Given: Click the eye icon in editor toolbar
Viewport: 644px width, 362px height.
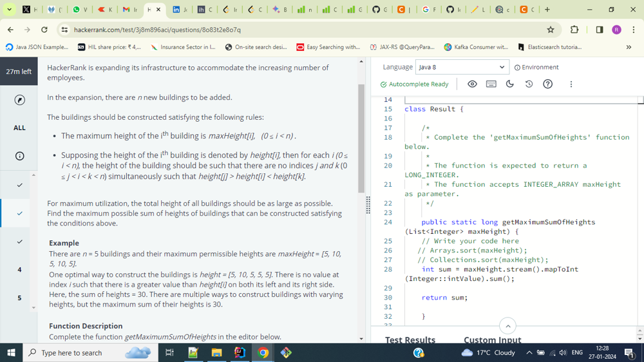Looking at the screenshot, I should (472, 84).
